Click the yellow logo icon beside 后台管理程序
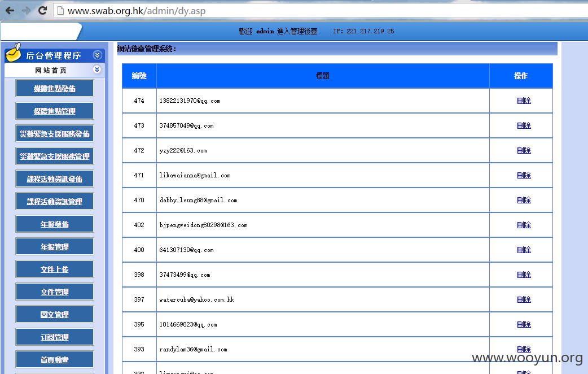 pyautogui.click(x=14, y=53)
